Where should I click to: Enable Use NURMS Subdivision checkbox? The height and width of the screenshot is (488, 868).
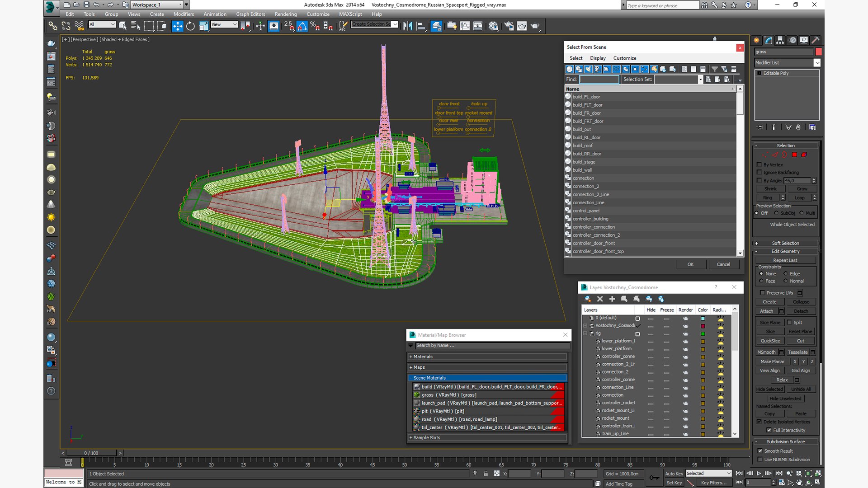tap(760, 460)
